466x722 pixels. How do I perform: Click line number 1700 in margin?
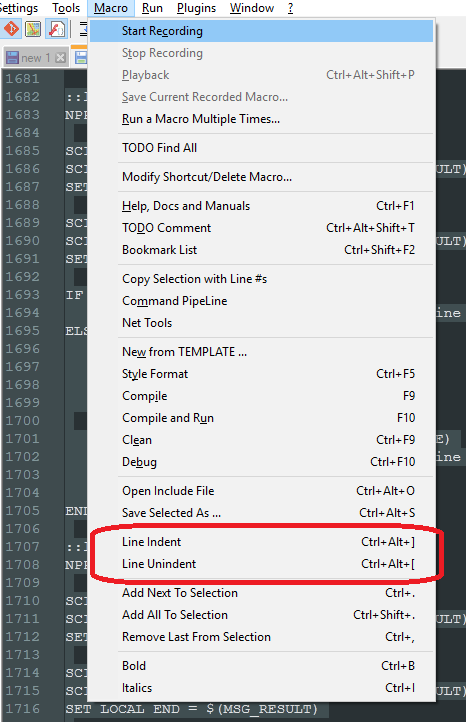click(x=23, y=420)
